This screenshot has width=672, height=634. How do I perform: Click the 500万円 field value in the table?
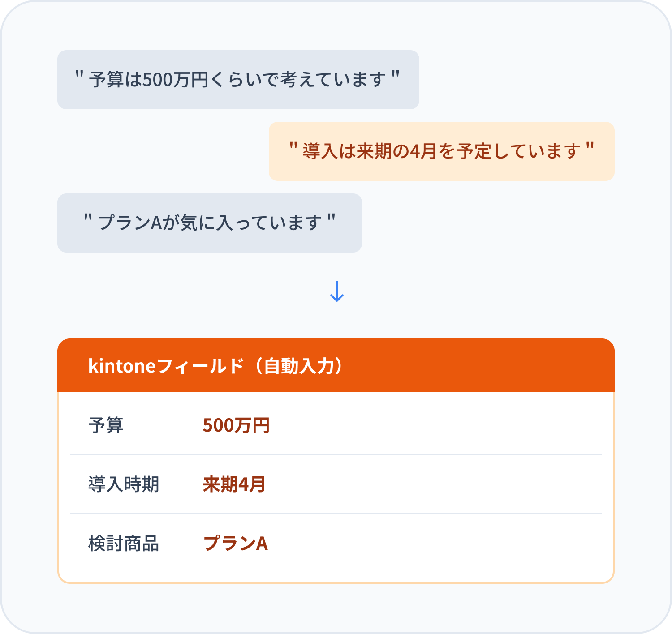[x=236, y=425]
